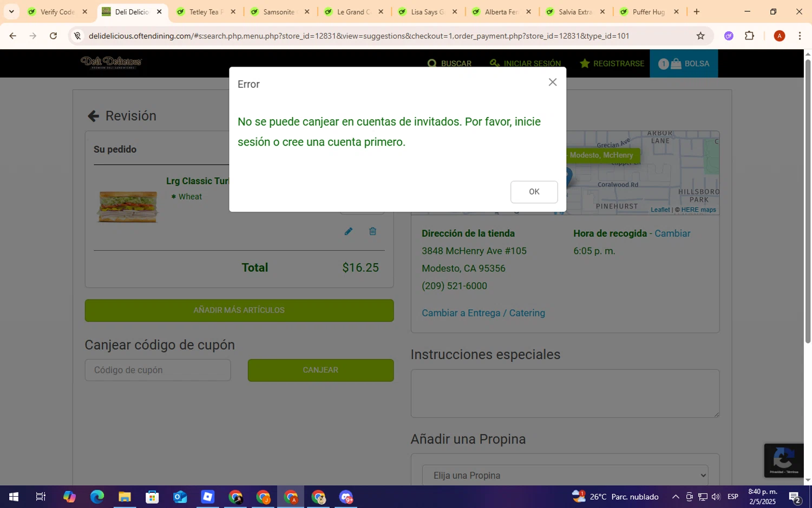Open the notification center icon
Viewport: 812px width, 508px height.
(795, 497)
